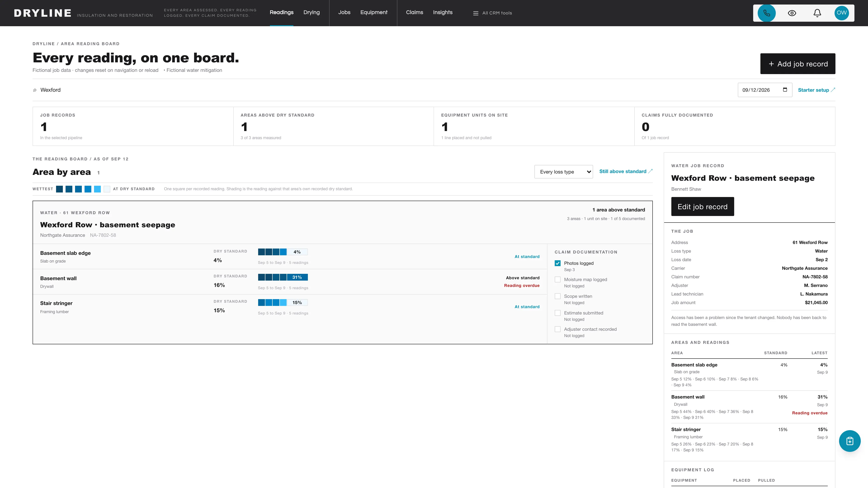Go to the Claims tab
The width and height of the screenshot is (868, 488).
coord(415,12)
